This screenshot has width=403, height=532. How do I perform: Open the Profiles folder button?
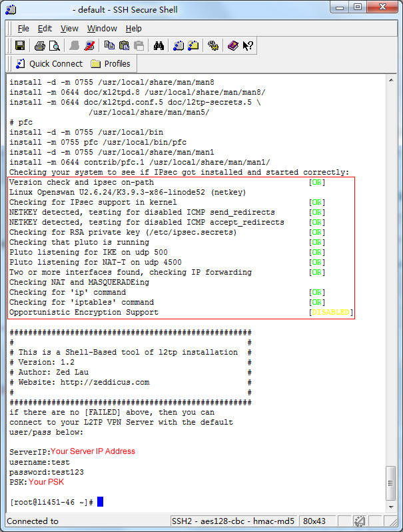click(x=111, y=64)
